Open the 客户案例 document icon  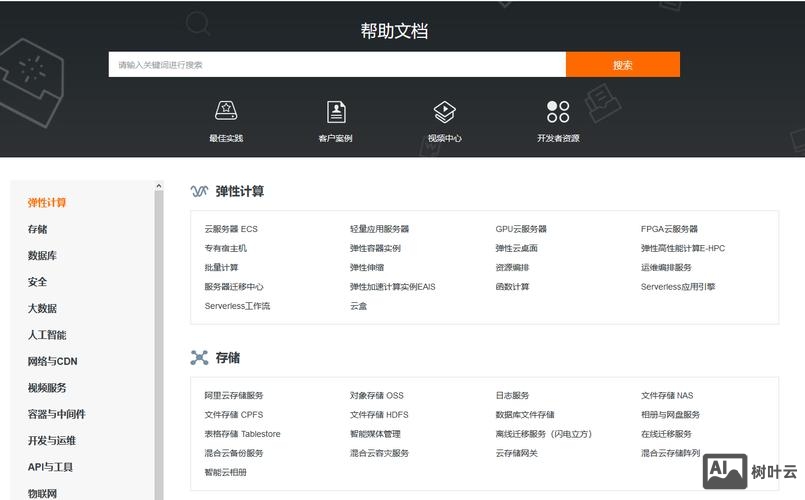[x=336, y=111]
